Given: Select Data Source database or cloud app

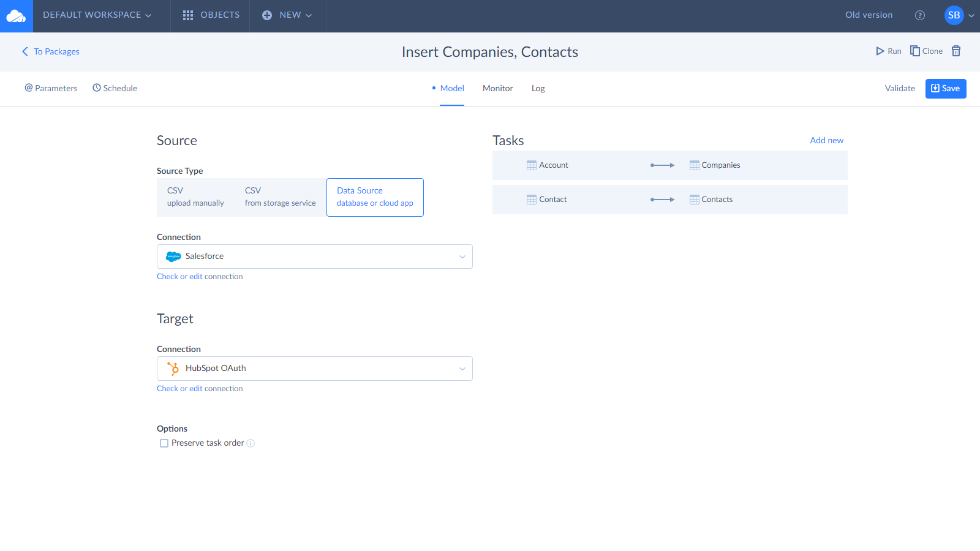Looking at the screenshot, I should [375, 197].
